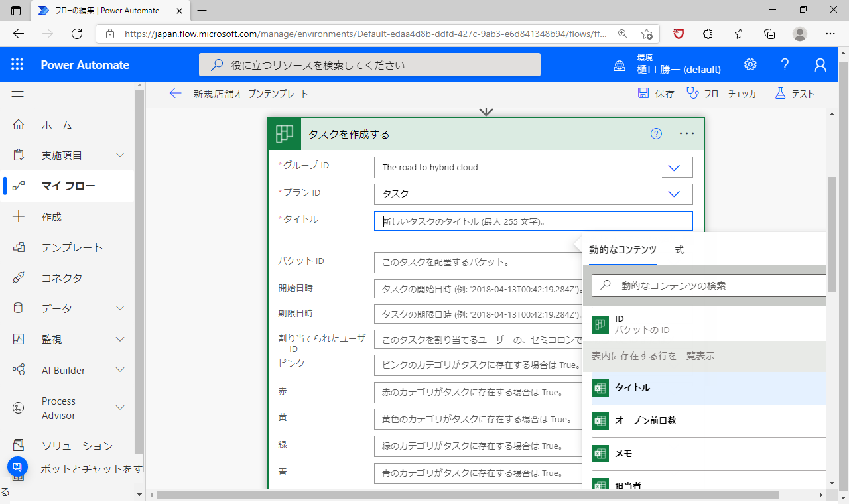Go back in browser history
Screen dimensions: 849x504
[19, 34]
